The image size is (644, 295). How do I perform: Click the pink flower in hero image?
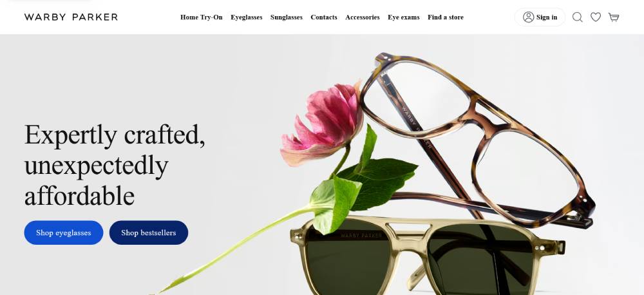click(x=323, y=123)
